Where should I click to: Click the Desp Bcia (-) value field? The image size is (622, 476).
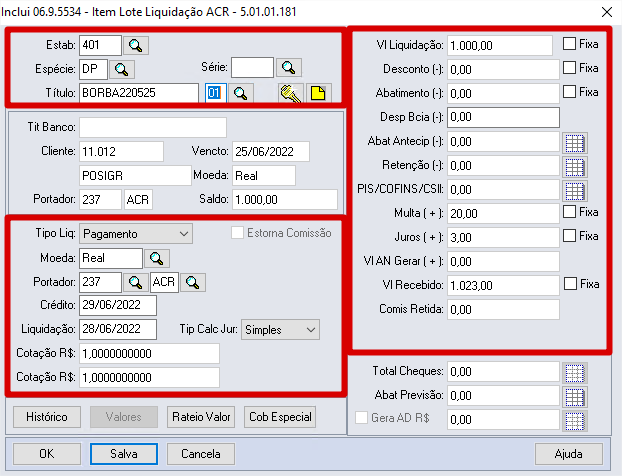(x=503, y=117)
